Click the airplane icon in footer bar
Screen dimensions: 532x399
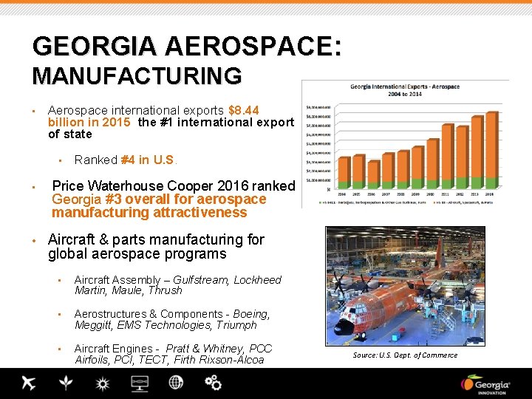pyautogui.click(x=29, y=383)
